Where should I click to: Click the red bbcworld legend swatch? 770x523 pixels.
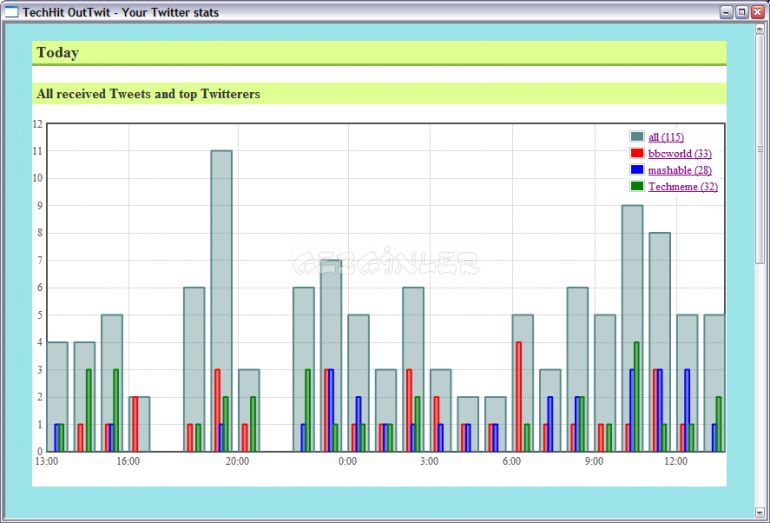(637, 153)
